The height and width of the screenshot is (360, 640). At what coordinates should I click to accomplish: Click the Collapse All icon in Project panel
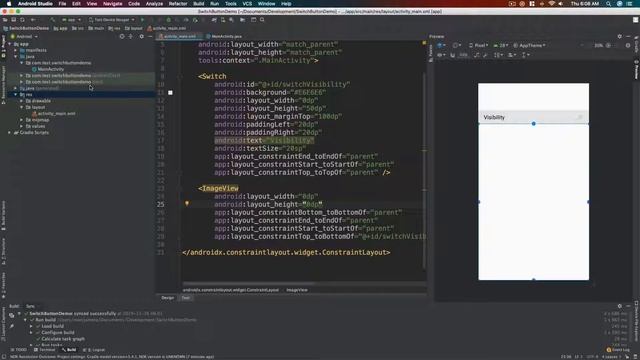tap(131, 36)
